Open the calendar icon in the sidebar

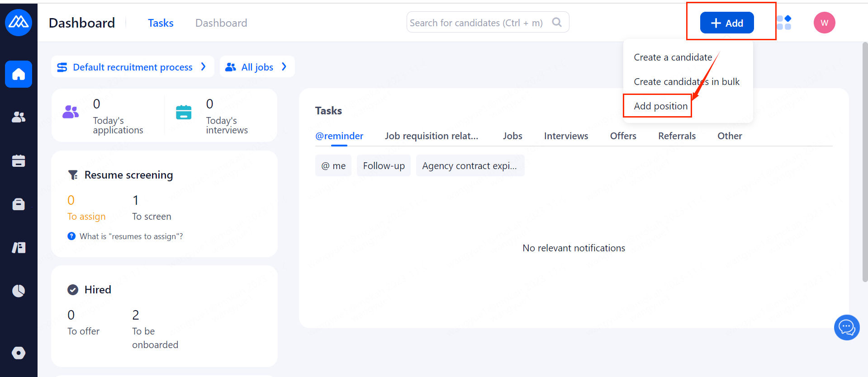coord(19,160)
